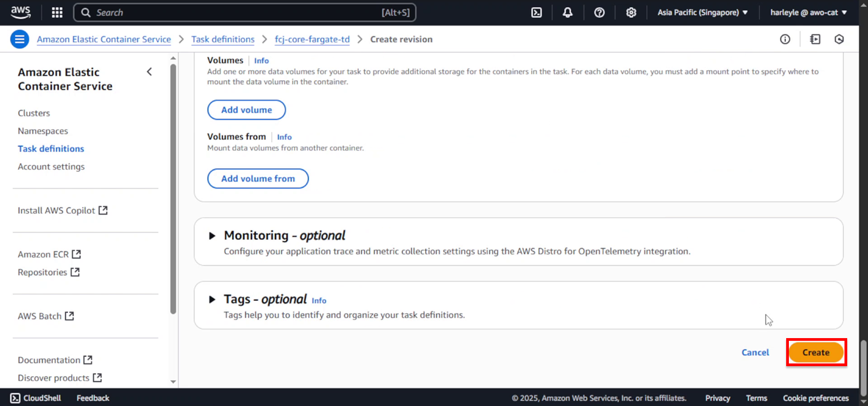This screenshot has width=868, height=406.
Task: Click sidebar scrollbar up arrow
Action: pos(173,58)
